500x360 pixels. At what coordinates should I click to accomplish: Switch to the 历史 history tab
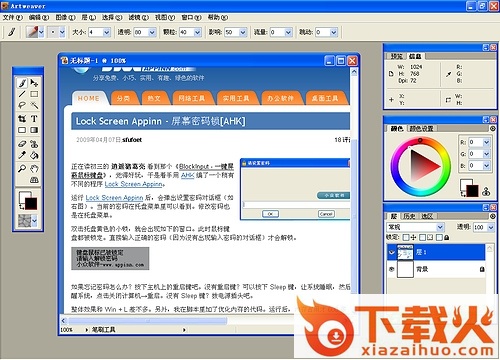coord(409,216)
